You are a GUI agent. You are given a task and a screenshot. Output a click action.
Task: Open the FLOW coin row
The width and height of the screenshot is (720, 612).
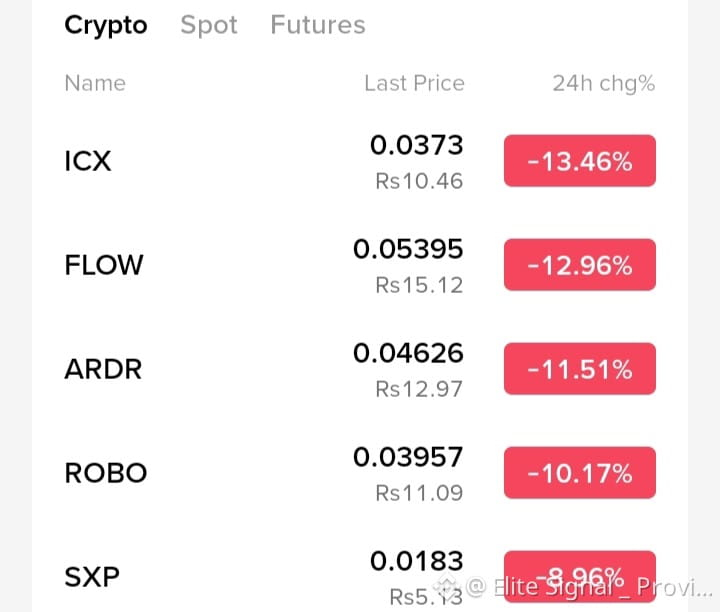[360, 265]
